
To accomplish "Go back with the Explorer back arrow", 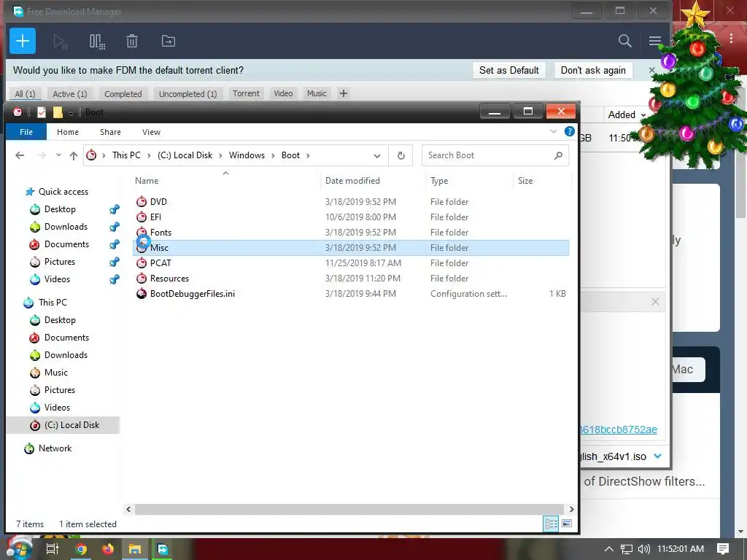I will tap(20, 155).
